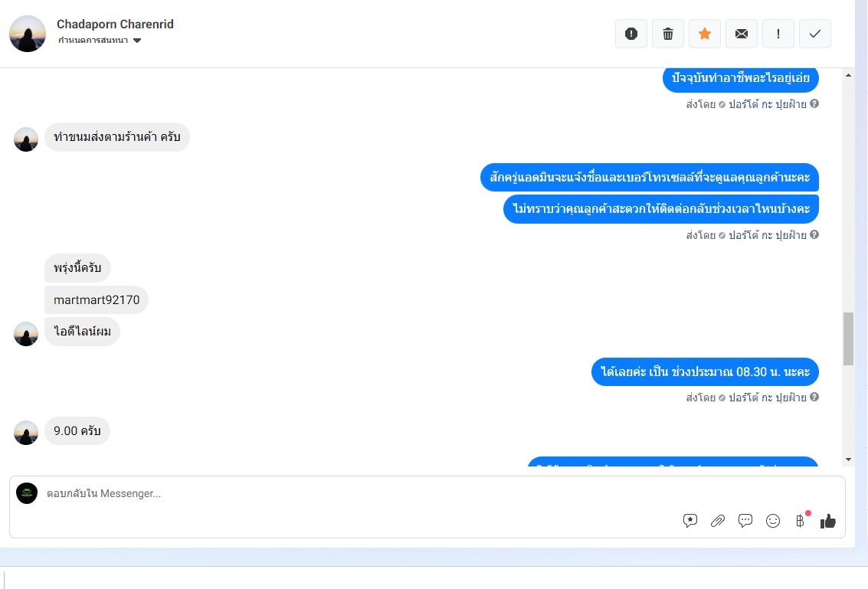Click the chat scrollbar down arrow

tap(848, 460)
